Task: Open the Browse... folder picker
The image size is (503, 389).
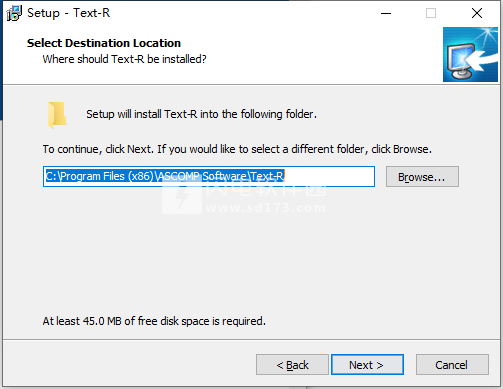Action: tap(422, 177)
